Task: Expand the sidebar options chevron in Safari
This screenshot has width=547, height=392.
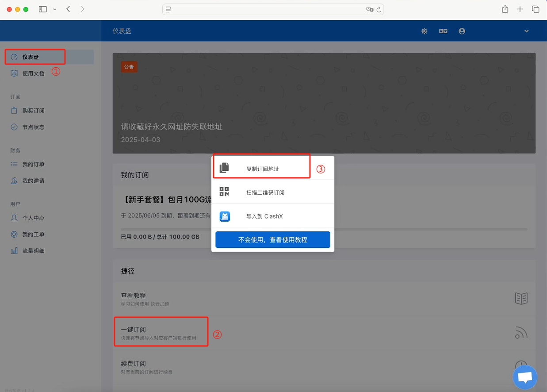Action: coord(54,9)
